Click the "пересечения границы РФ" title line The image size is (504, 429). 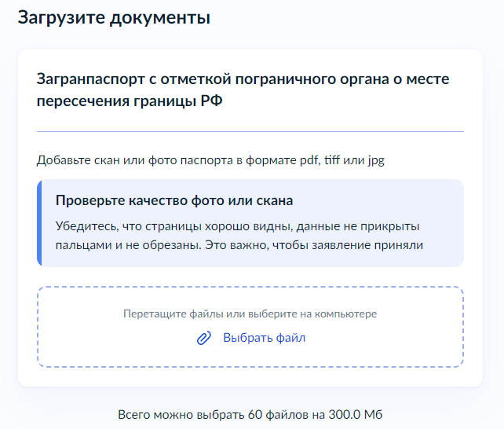point(129,104)
